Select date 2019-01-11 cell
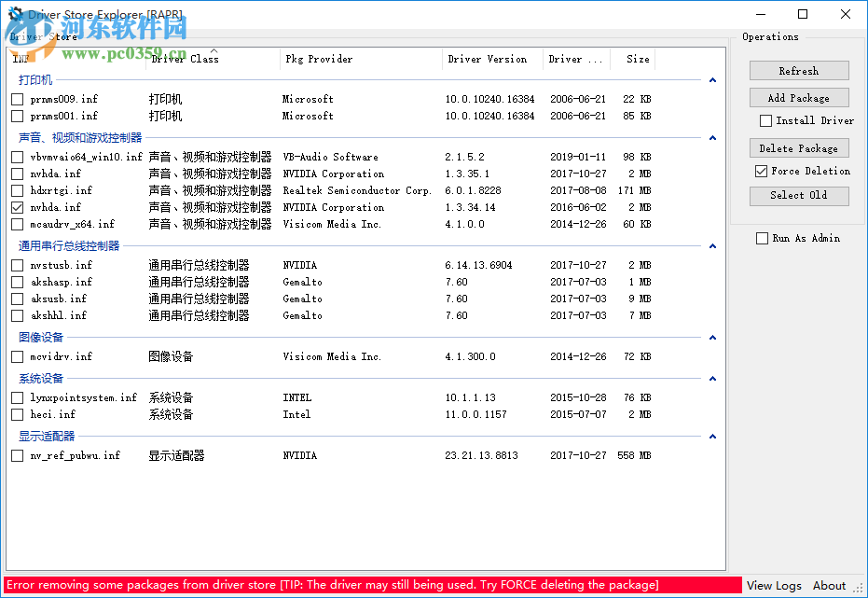 click(578, 157)
